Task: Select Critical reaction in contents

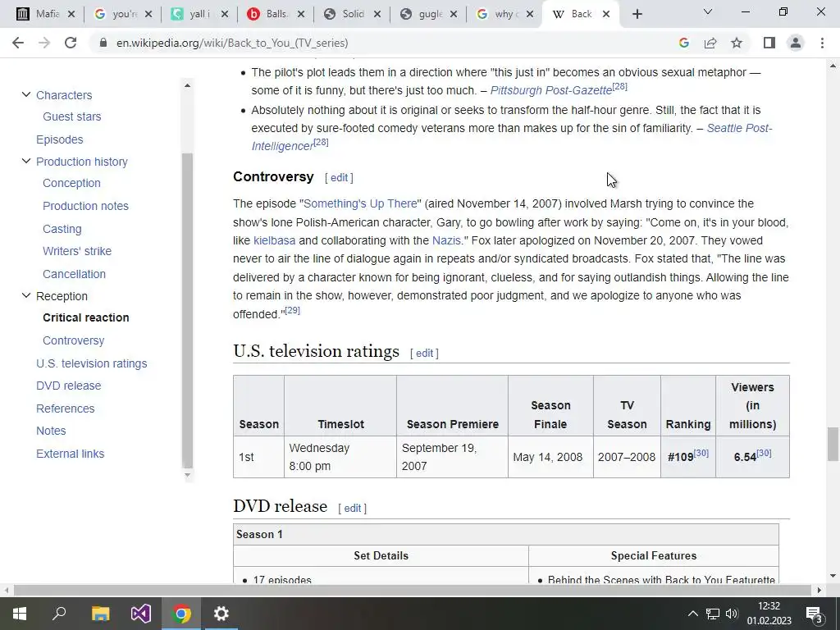Action: pyautogui.click(x=85, y=317)
